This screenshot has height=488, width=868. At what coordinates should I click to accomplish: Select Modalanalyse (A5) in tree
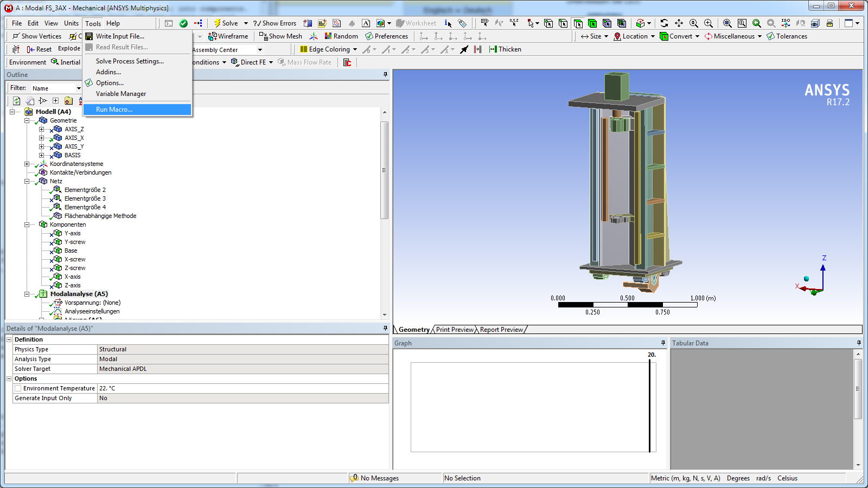(x=79, y=294)
